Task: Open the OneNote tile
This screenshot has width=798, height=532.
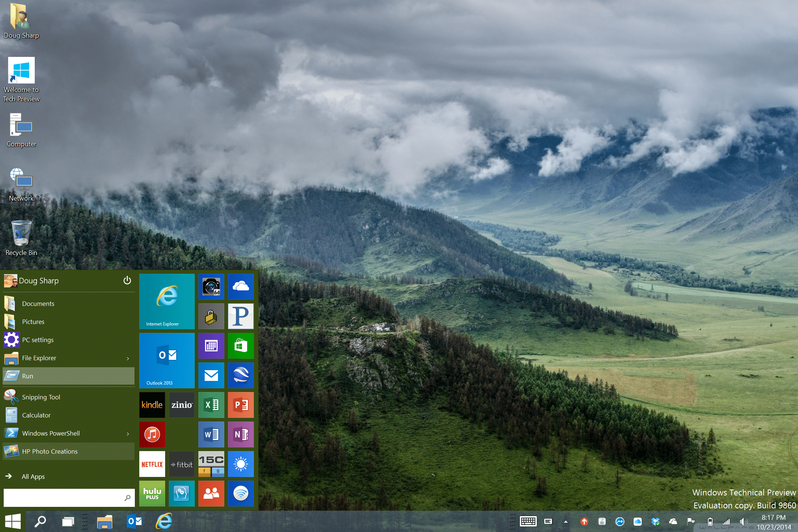Action: click(x=241, y=434)
